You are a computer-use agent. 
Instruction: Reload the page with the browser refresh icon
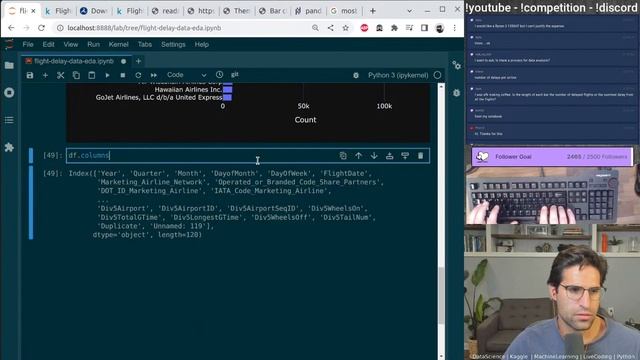(41, 28)
